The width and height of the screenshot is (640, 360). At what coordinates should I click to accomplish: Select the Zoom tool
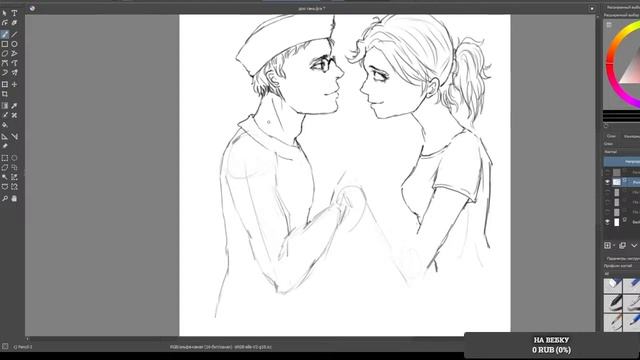pyautogui.click(x=4, y=199)
